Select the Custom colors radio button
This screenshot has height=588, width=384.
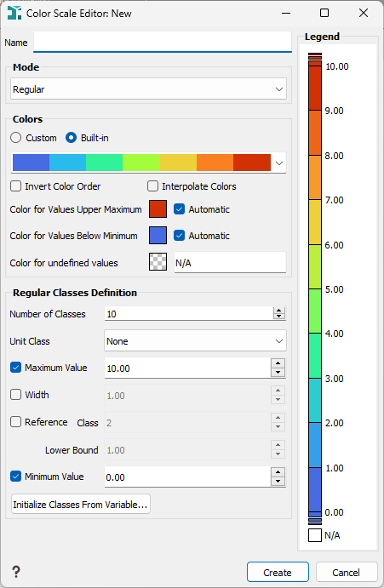click(16, 138)
